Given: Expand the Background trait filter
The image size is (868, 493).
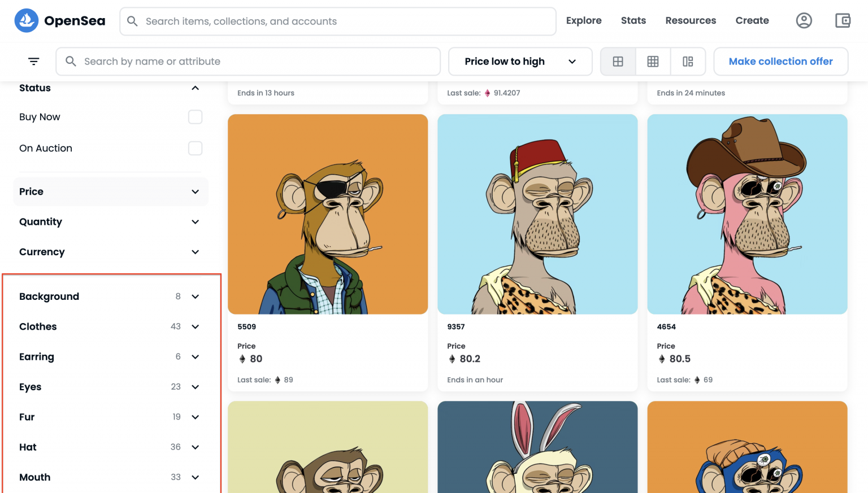Looking at the screenshot, I should [x=195, y=296].
